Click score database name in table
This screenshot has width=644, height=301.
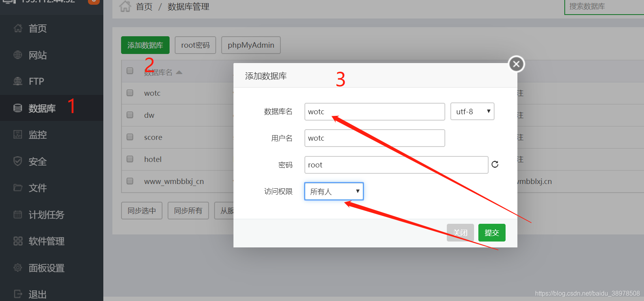[153, 137]
